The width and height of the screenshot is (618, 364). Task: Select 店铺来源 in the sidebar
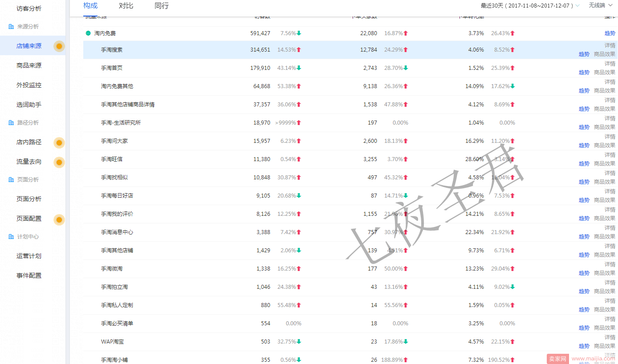29,46
